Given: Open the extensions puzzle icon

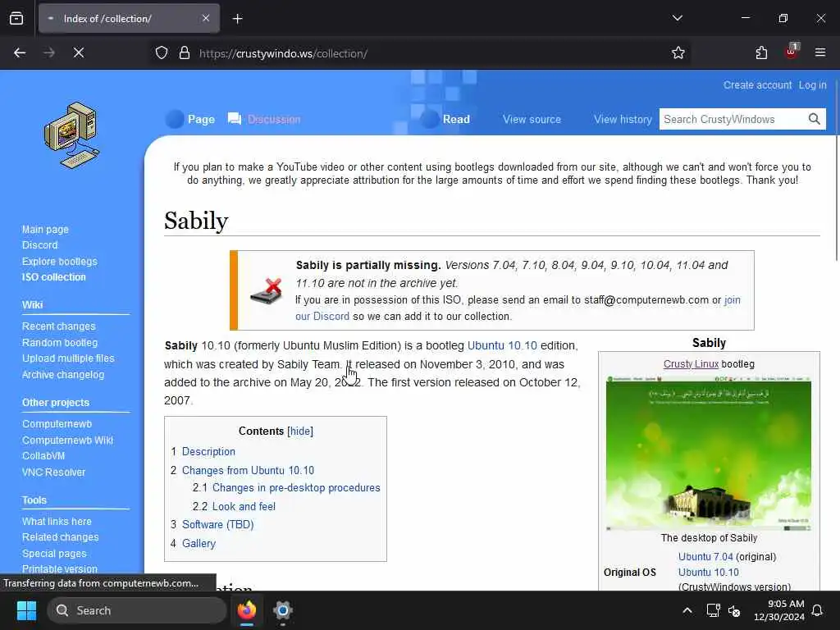Looking at the screenshot, I should click(761, 52).
